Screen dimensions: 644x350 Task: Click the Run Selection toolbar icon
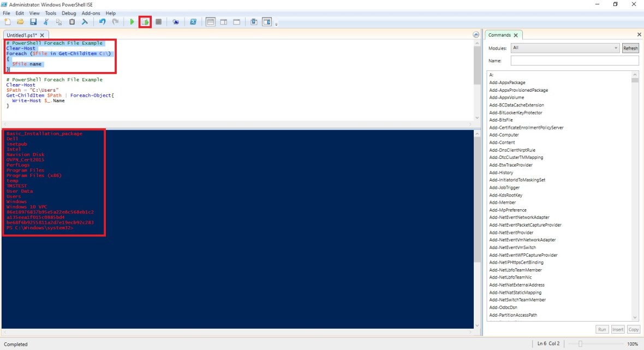[x=145, y=22]
